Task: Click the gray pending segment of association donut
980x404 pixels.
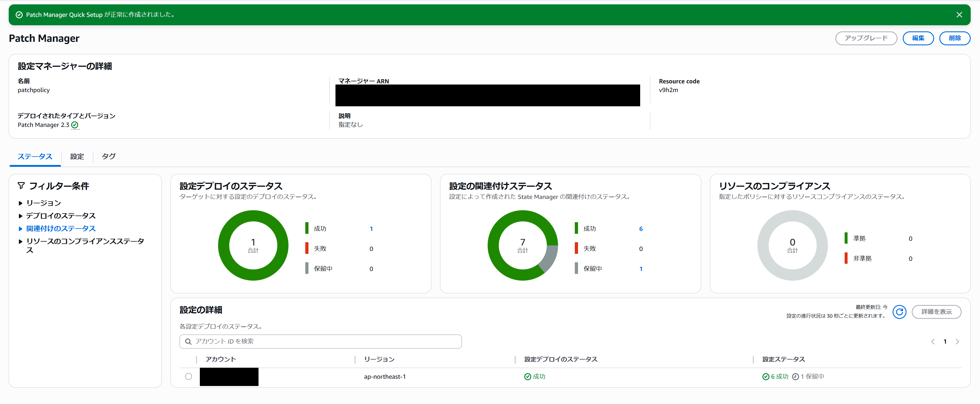Action: coord(550,258)
